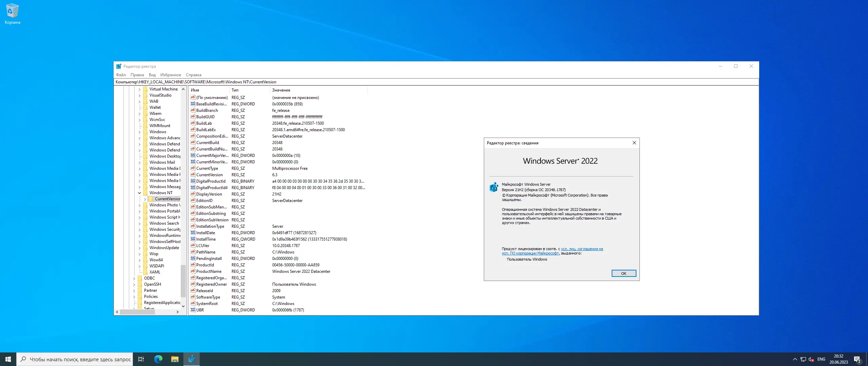Open the Избранное menu
The height and width of the screenshot is (366, 868).
(171, 75)
